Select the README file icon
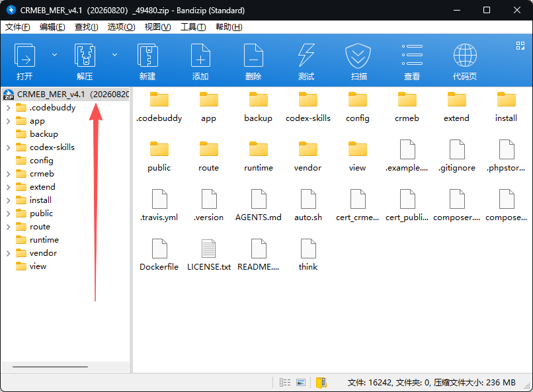 point(259,249)
